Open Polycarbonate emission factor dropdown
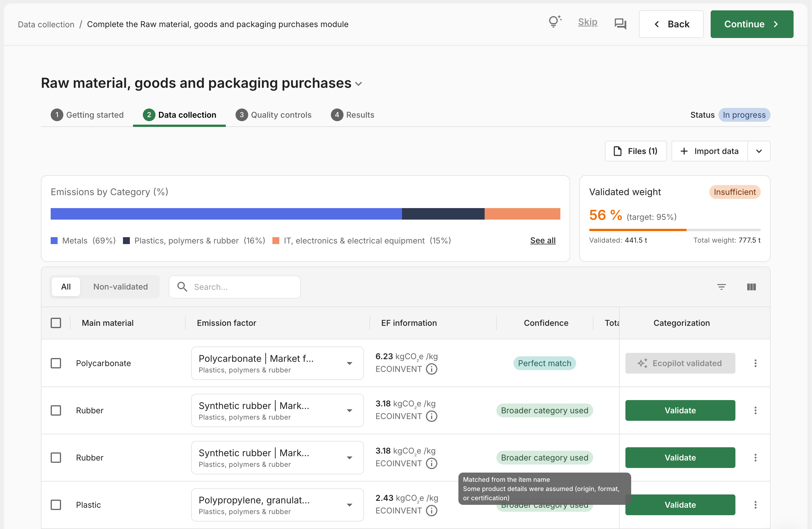 tap(277, 363)
